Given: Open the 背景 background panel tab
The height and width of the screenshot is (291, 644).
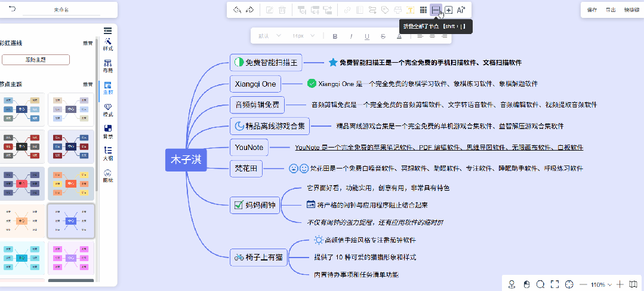Looking at the screenshot, I should coord(108,132).
